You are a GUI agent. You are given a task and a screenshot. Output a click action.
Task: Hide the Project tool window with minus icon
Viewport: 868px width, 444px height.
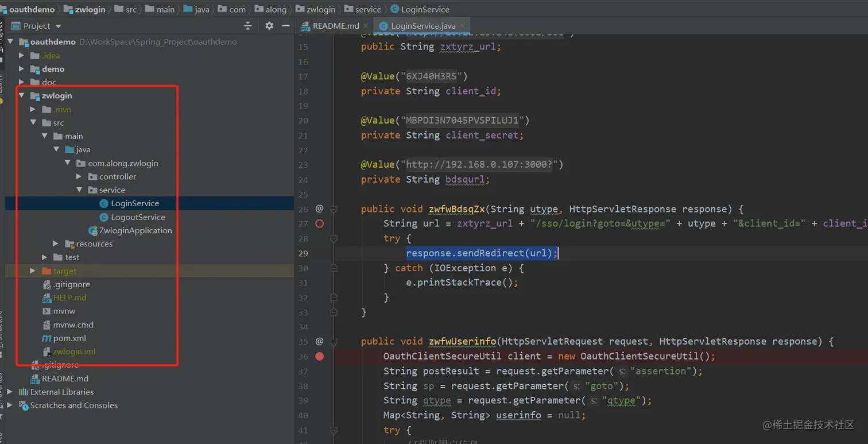285,26
